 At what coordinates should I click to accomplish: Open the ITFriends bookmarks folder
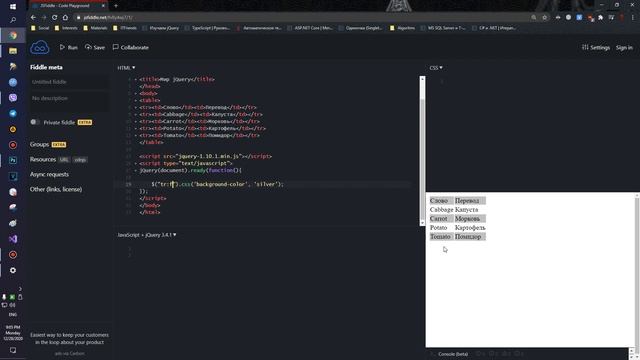(125, 28)
